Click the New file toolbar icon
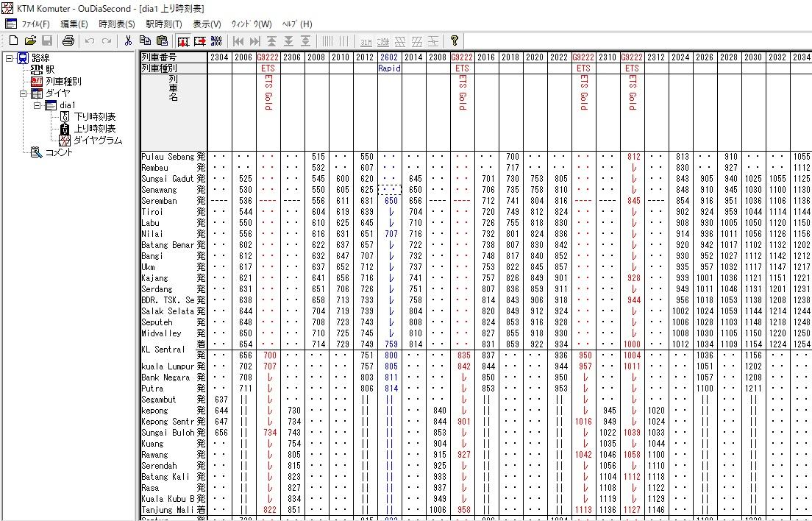Image resolution: width=812 pixels, height=521 pixels. pyautogui.click(x=14, y=41)
